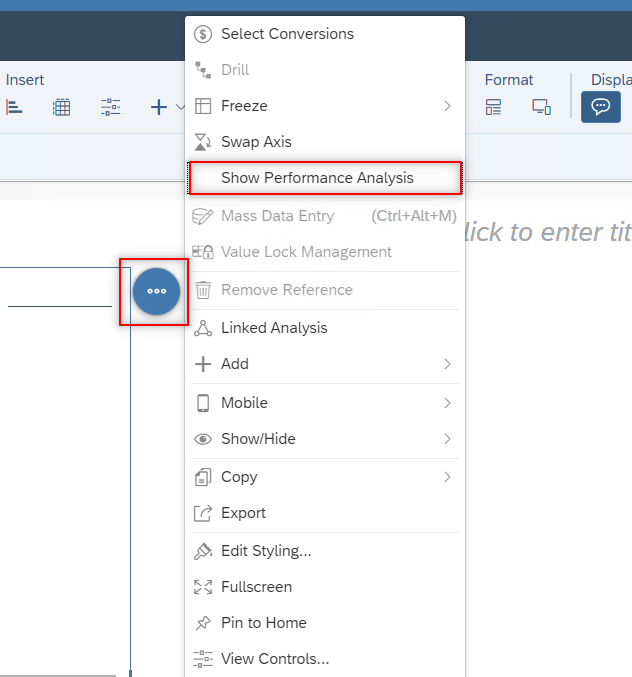Viewport: 632px width, 677px height.
Task: Insert a table from toolbar
Action: [x=61, y=107]
